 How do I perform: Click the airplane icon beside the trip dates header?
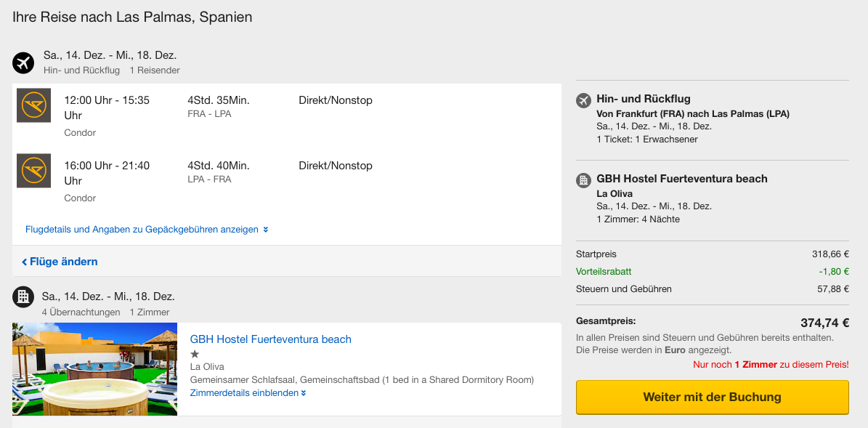tap(23, 63)
